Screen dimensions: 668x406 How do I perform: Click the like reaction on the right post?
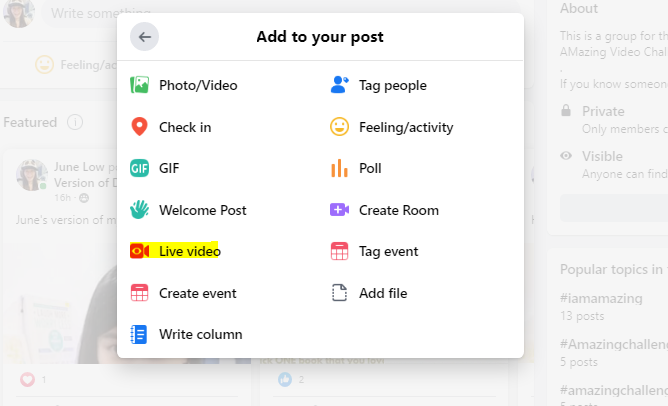pyautogui.click(x=285, y=380)
